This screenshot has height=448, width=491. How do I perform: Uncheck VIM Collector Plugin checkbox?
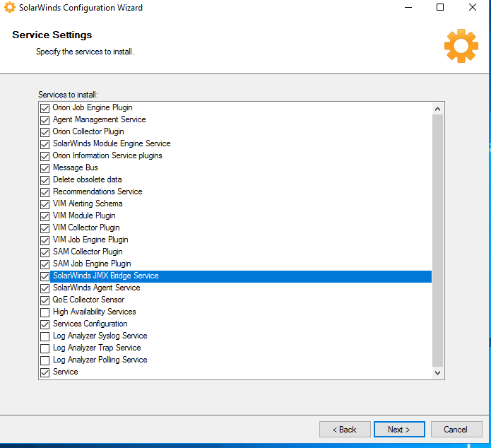pos(45,228)
